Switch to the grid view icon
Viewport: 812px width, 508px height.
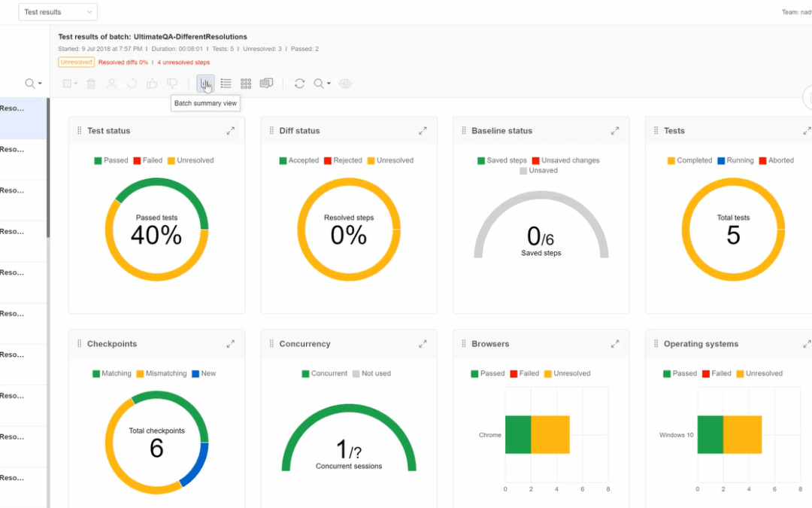pos(246,84)
